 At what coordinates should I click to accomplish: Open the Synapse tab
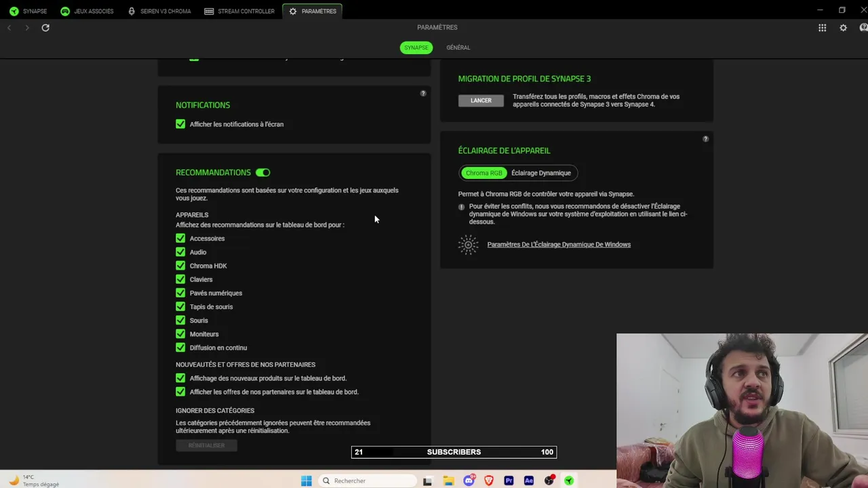point(28,11)
